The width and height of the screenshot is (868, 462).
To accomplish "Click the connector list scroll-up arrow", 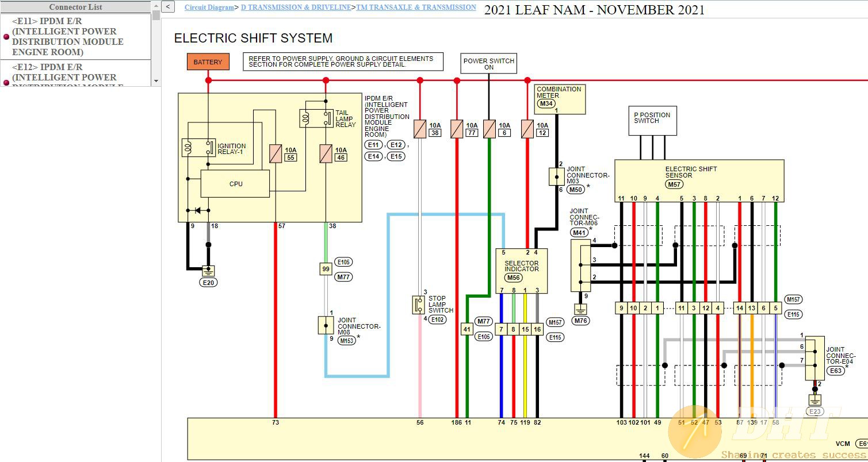I will [x=156, y=6].
